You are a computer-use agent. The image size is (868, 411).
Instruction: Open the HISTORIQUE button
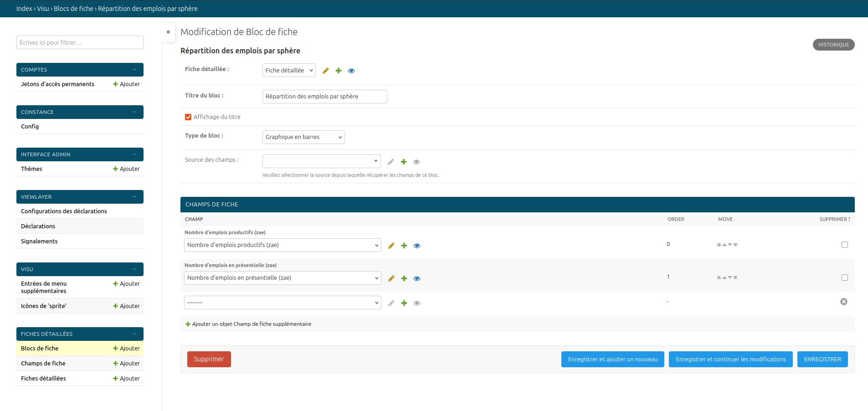click(833, 45)
